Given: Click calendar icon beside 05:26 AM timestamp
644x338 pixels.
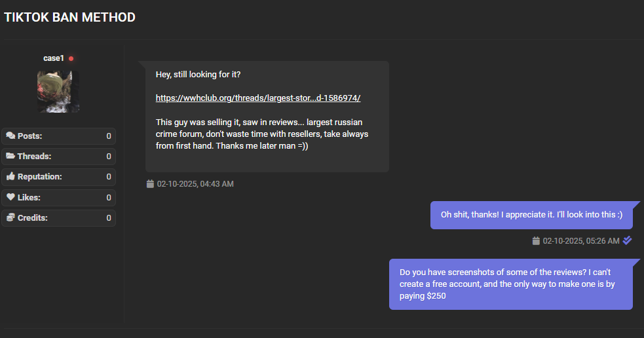Looking at the screenshot, I should click(x=536, y=240).
